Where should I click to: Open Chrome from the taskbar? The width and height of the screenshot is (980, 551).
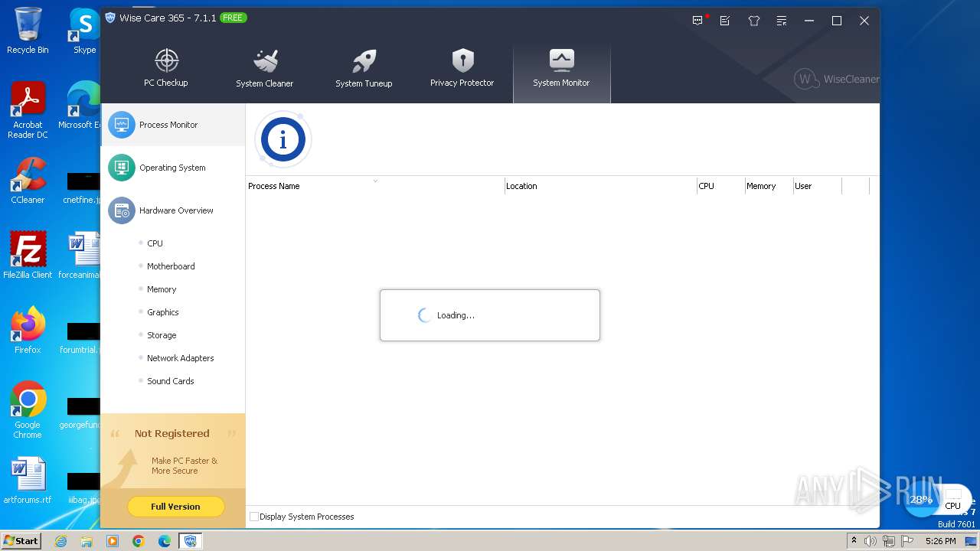coord(139,541)
